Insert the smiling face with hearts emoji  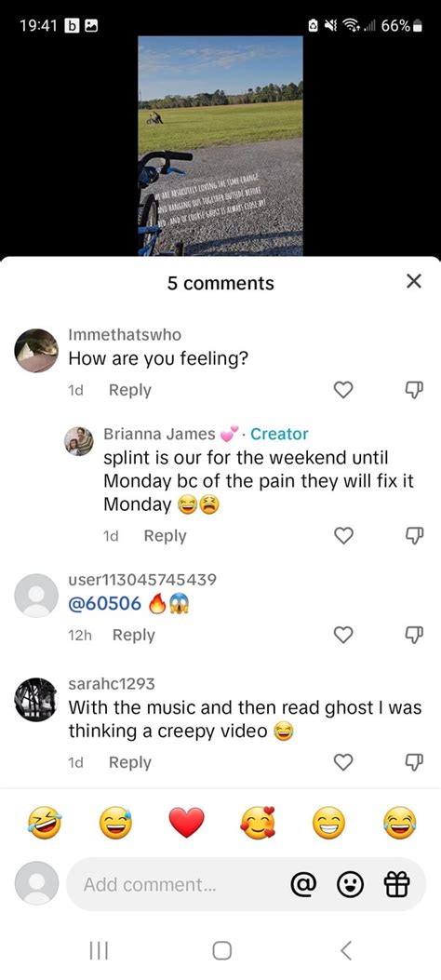(258, 822)
